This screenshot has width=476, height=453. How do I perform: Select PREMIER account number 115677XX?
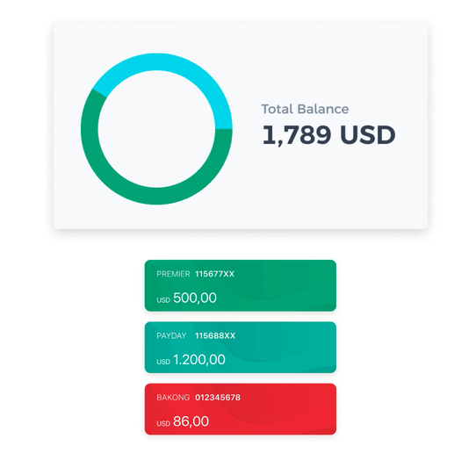(x=214, y=274)
